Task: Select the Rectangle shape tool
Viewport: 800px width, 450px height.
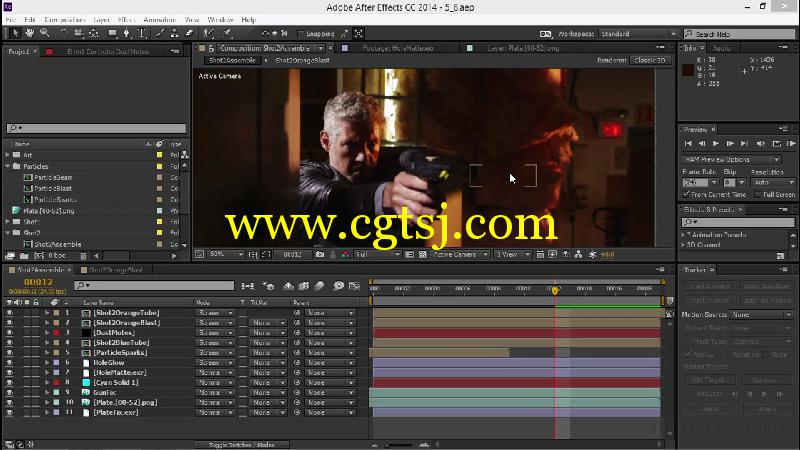Action: coord(112,33)
